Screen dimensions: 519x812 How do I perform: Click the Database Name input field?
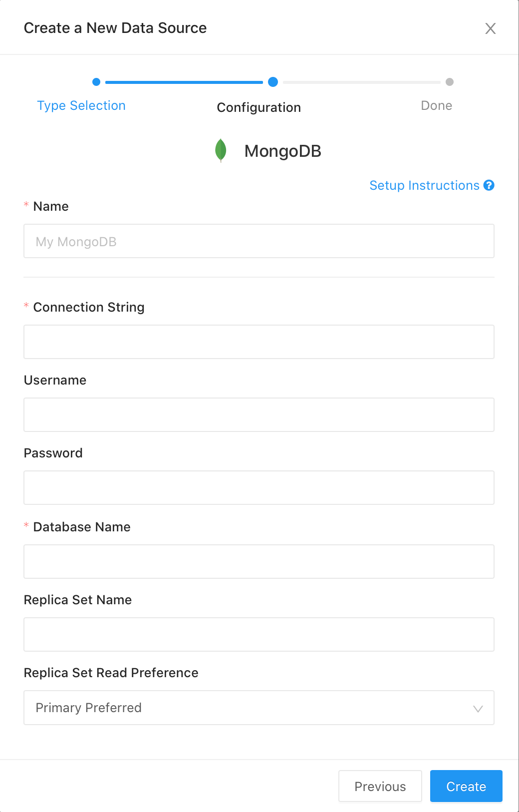pos(259,562)
